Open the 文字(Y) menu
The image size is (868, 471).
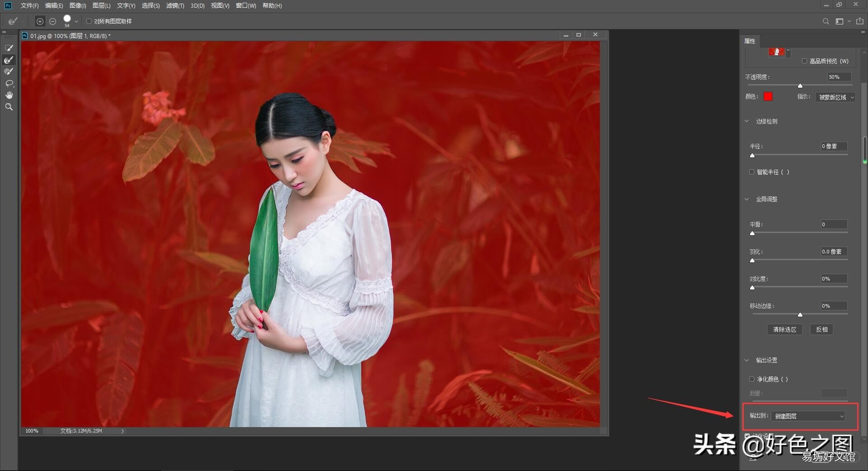[x=126, y=5]
